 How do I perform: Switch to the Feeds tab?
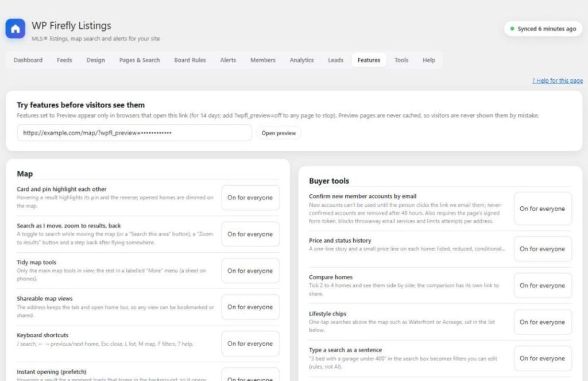[x=64, y=60]
